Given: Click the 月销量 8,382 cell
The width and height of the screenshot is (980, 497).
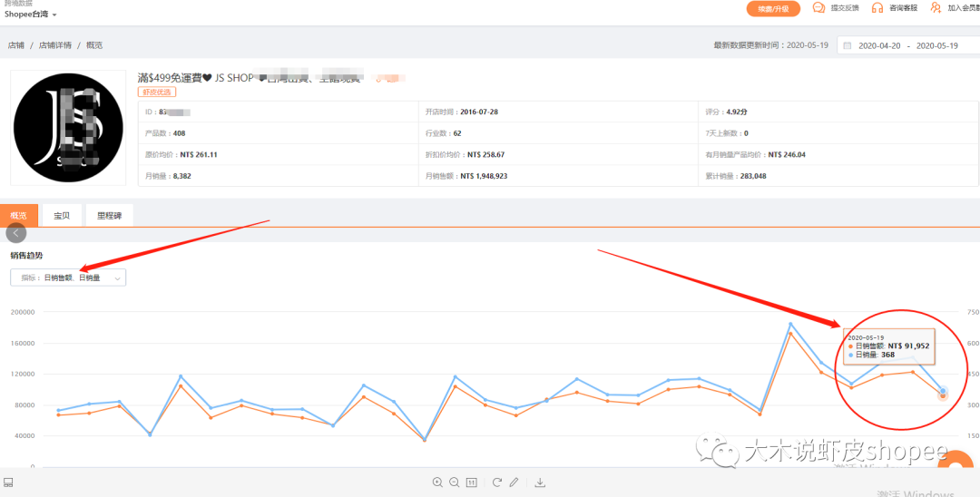Looking at the screenshot, I should coord(279,175).
